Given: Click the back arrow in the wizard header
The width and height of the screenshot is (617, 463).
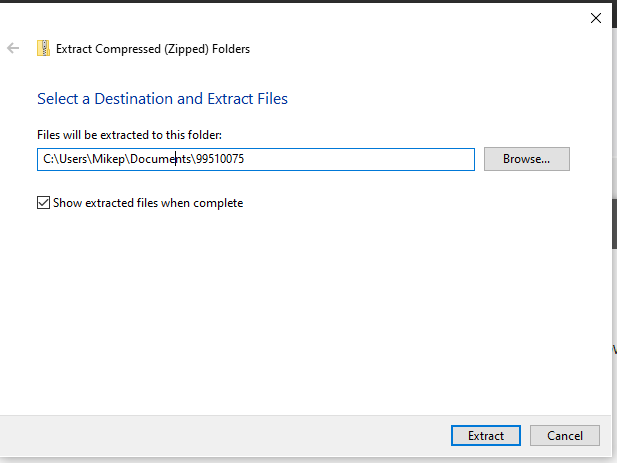Looking at the screenshot, I should pyautogui.click(x=13, y=48).
